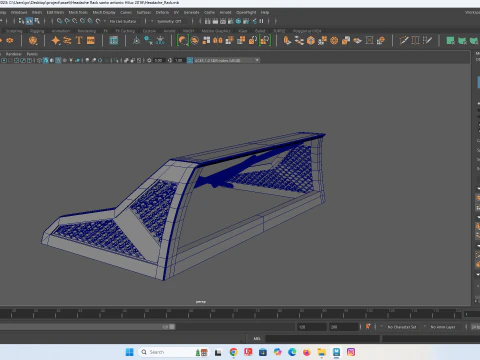This screenshot has height=360, width=480.
Task: Click the viewport gamma value field
Action: (x=179, y=60)
